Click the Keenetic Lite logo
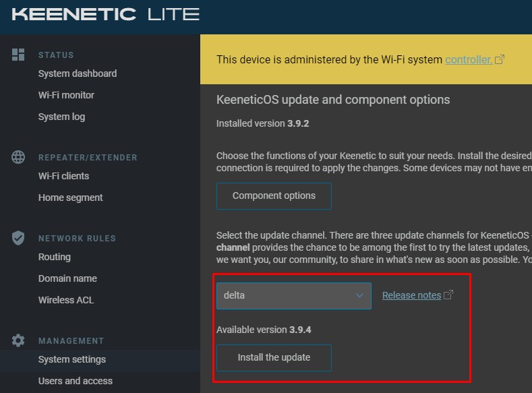The width and height of the screenshot is (532, 393). pyautogui.click(x=105, y=15)
